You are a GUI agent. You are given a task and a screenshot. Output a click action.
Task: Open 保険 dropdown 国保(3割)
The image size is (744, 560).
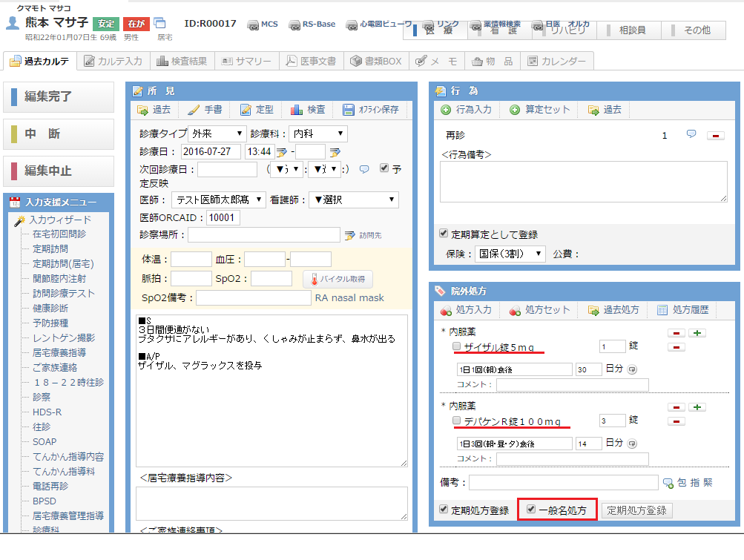(x=510, y=254)
